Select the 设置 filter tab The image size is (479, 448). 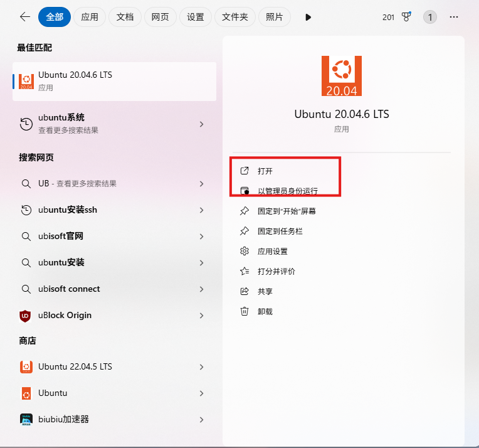[x=196, y=18]
